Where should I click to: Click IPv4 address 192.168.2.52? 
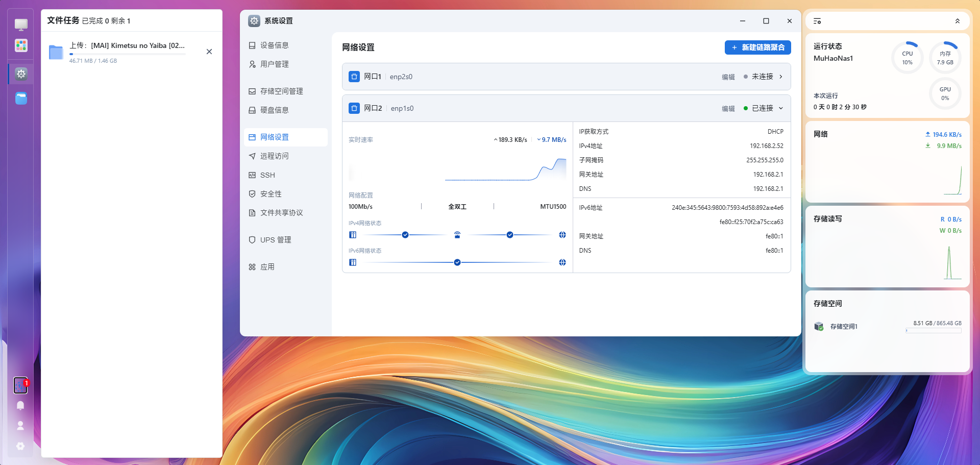pos(767,146)
